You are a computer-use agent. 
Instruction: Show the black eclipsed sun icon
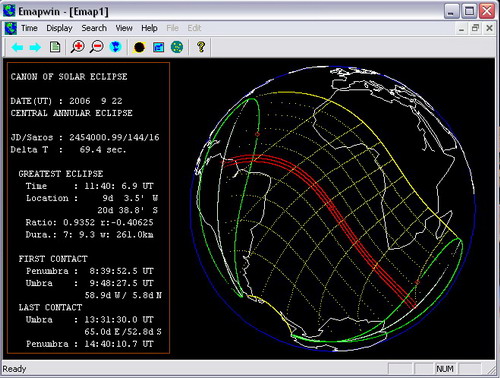click(139, 47)
